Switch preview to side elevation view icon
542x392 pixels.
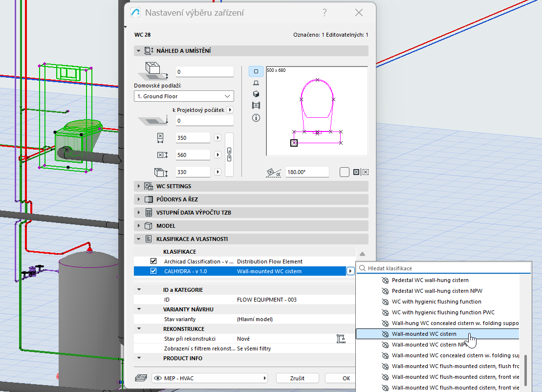(x=256, y=83)
